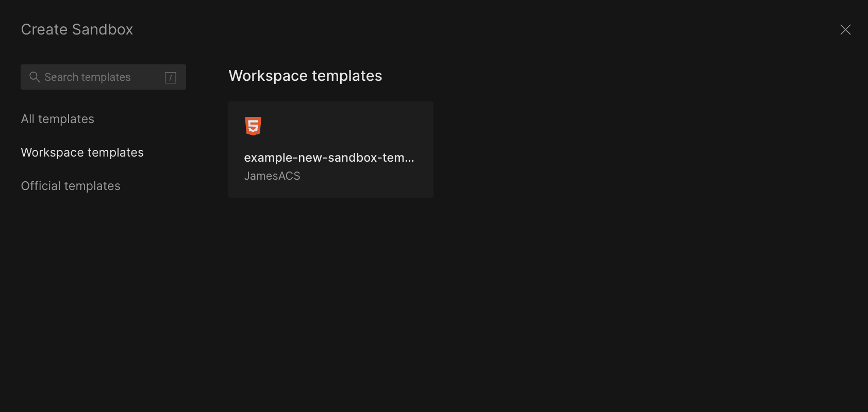Click the Workspace templates section heading
Screen dimensions: 868x412
click(305, 76)
